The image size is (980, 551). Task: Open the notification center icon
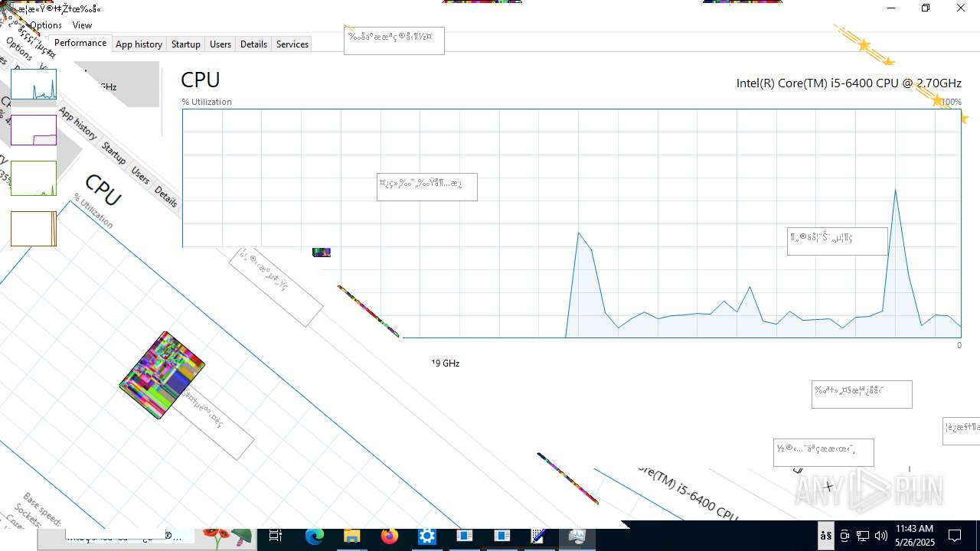955,536
